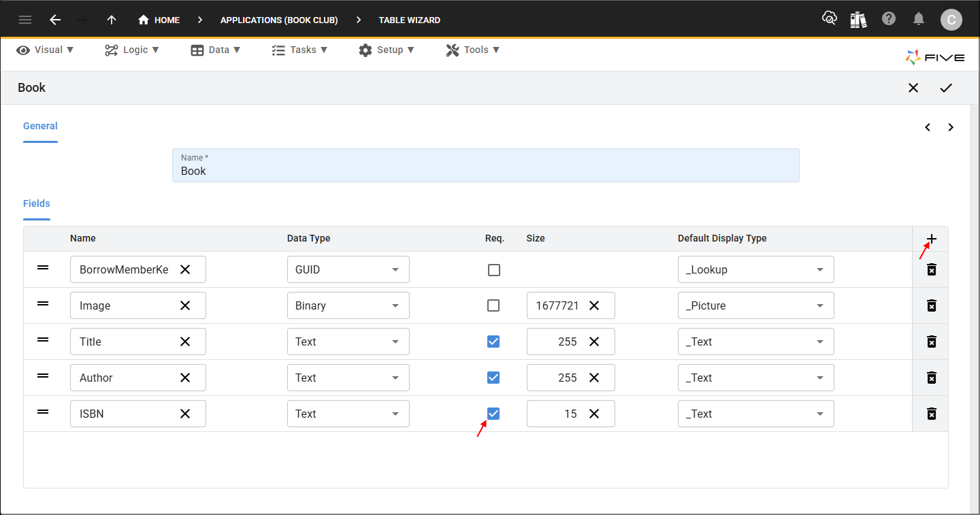Go to Applications (Book Club) breadcrumb
Screen dimensions: 980x515
[279, 20]
